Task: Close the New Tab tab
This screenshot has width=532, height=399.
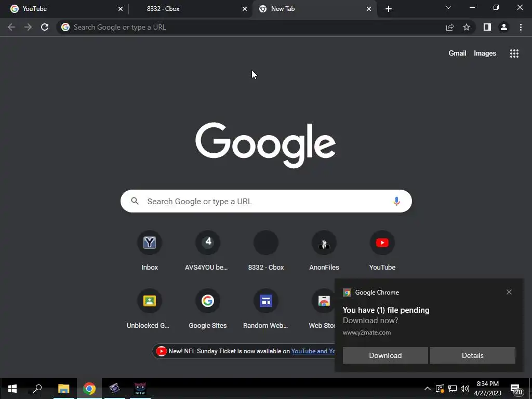Action: pos(369,9)
